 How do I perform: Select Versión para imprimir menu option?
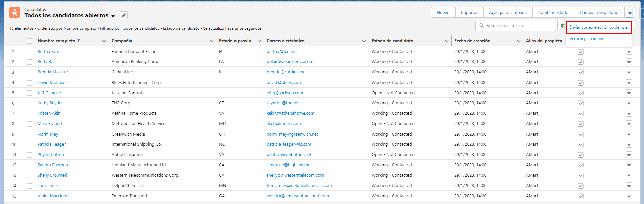click(x=589, y=39)
